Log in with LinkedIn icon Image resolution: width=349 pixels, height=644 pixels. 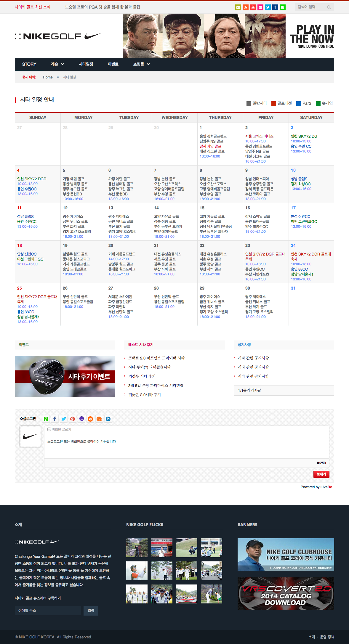[108, 419]
